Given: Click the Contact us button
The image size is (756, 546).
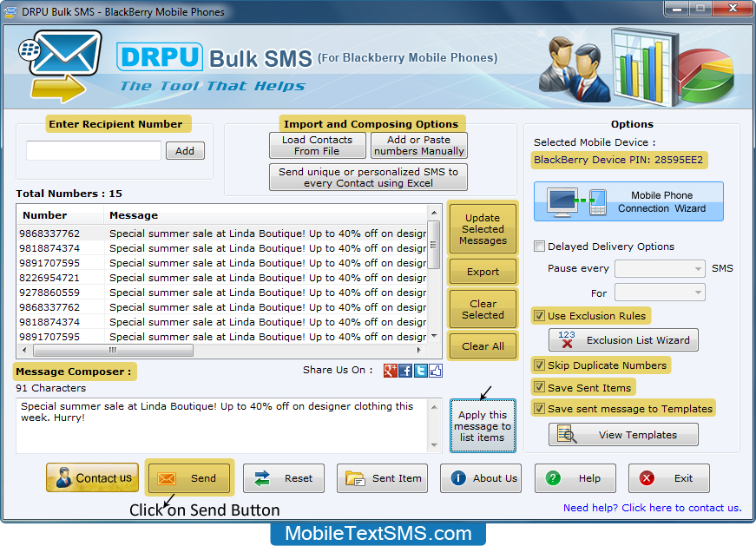Looking at the screenshot, I should coord(93,478).
